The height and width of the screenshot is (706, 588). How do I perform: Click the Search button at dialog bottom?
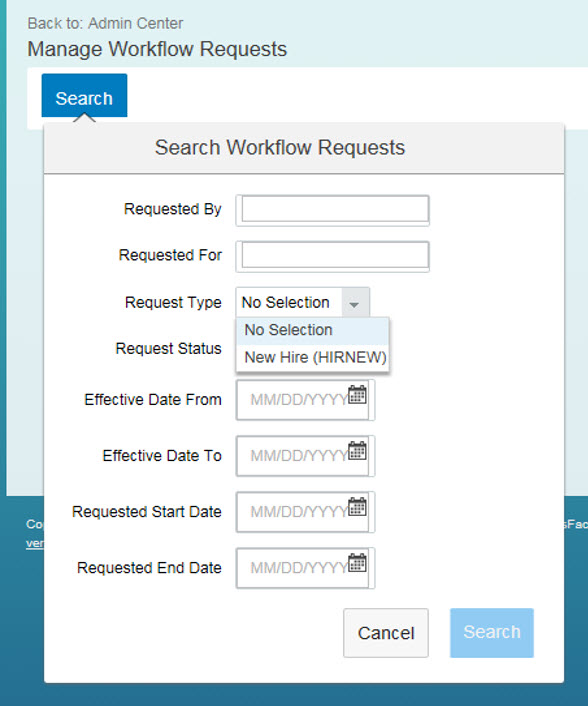[492, 633]
